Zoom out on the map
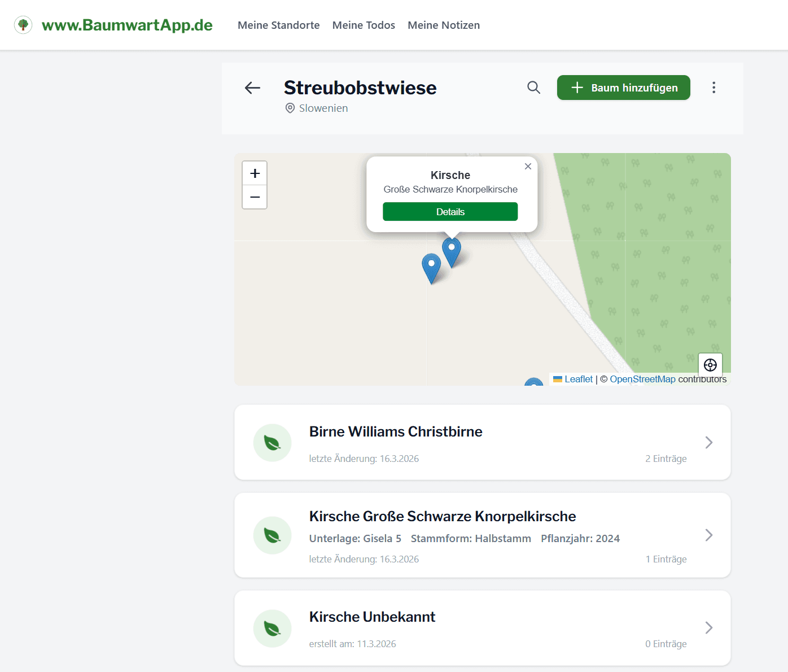788x672 pixels. point(255,197)
